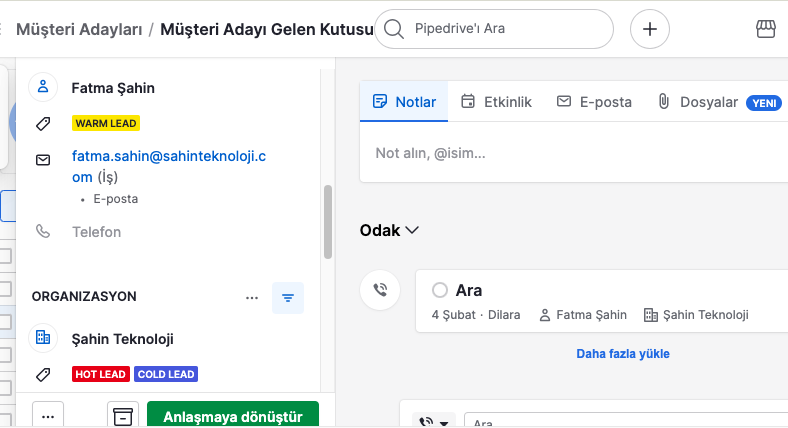Open the Dosyalar tab
This screenshot has width=788, height=428.
pos(698,102)
